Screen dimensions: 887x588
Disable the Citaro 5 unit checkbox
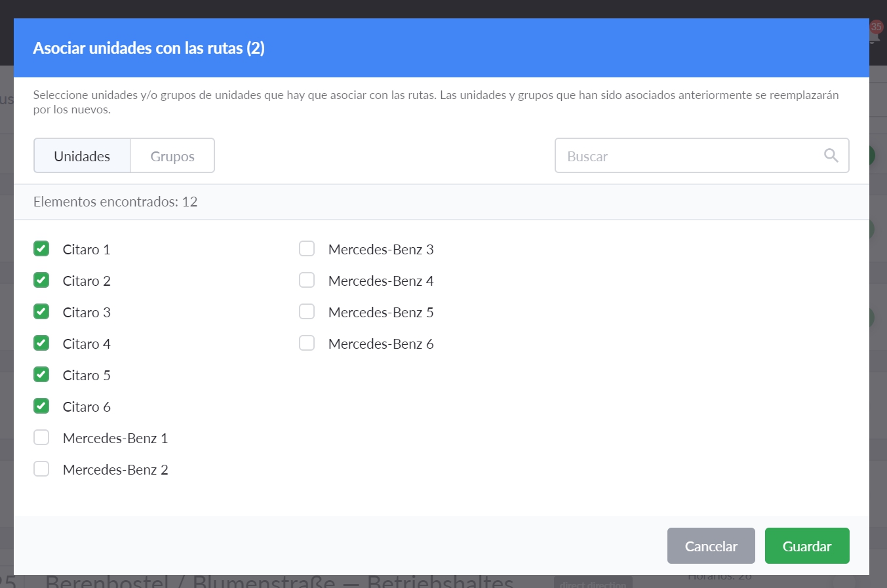41,375
